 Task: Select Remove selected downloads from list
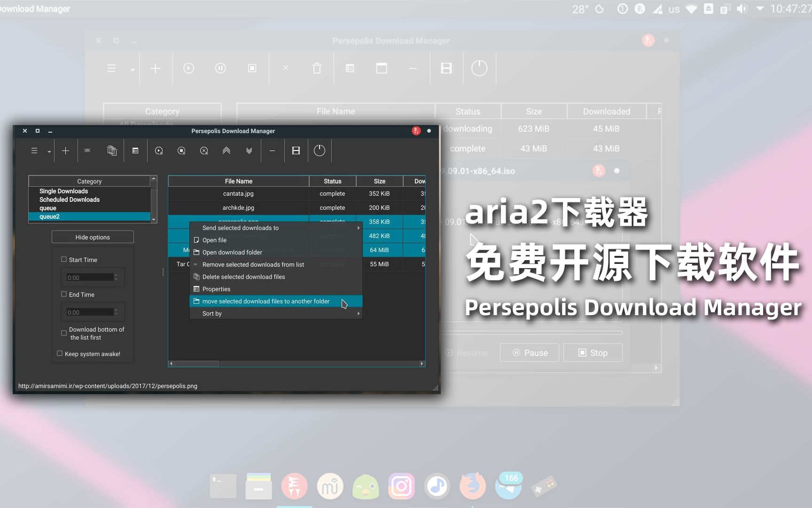276,264
